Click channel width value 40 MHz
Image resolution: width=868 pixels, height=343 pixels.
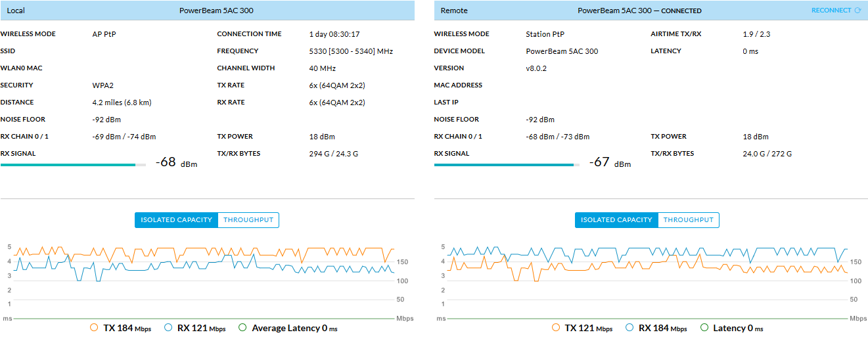[323, 68]
